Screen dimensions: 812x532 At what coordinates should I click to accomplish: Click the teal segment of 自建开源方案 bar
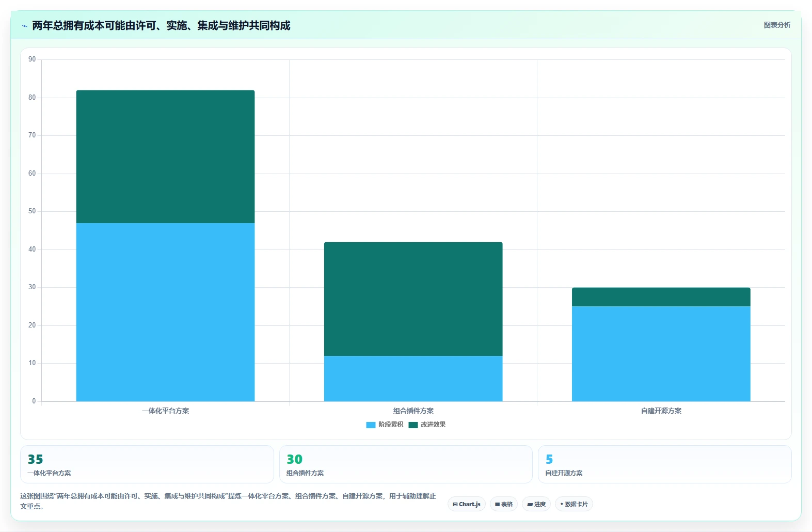point(661,297)
